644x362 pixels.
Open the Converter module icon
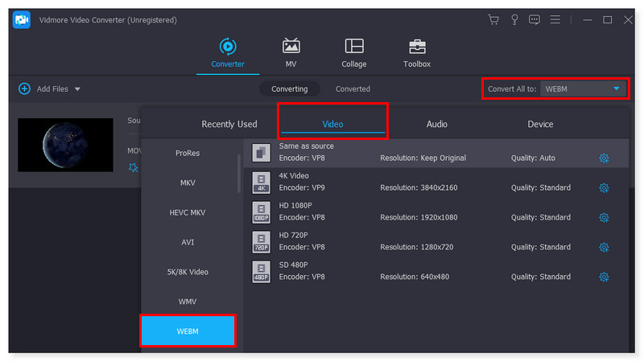pos(228,47)
